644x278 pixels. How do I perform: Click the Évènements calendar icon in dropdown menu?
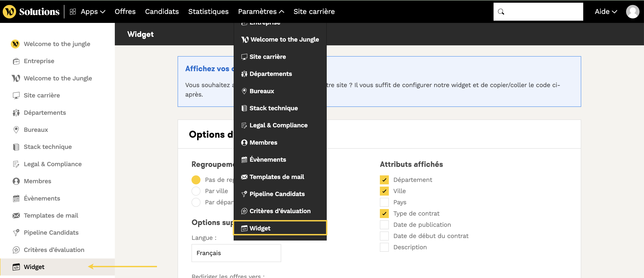(244, 159)
